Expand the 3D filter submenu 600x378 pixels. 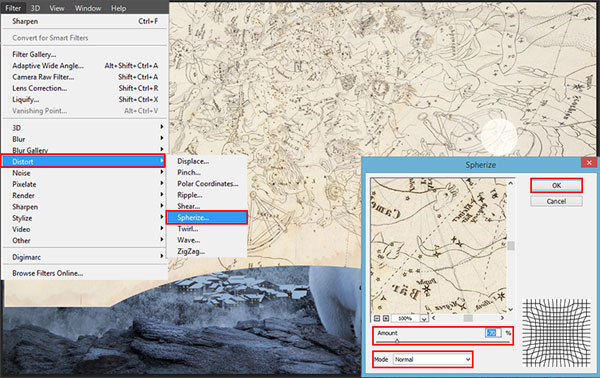(x=85, y=128)
